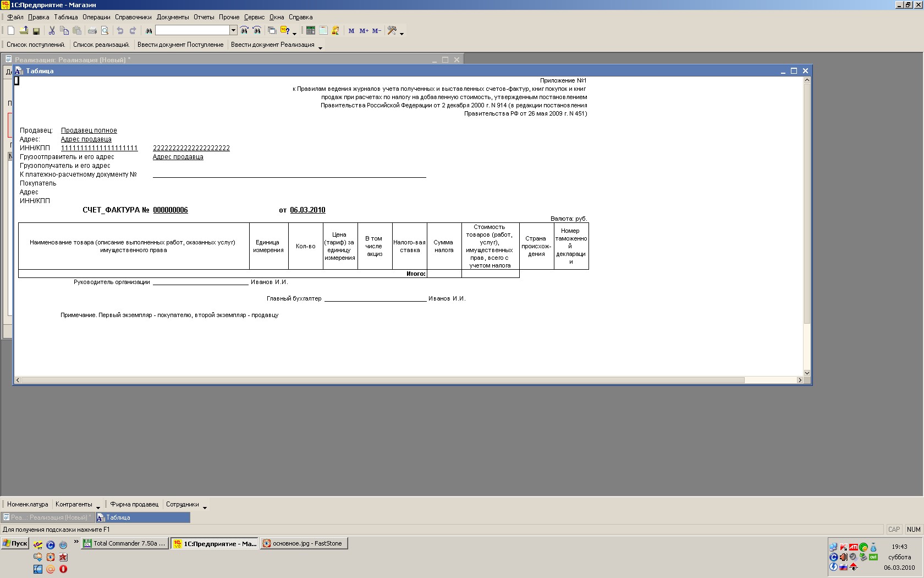Click the Print icon

pos(92,31)
